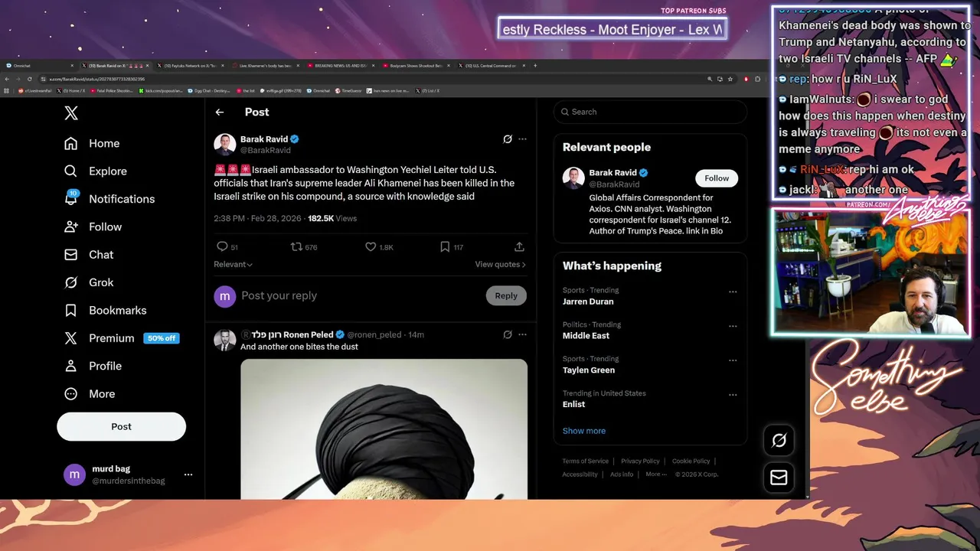Click the Search input field
Image resolution: width=980 pixels, height=551 pixels.
click(x=650, y=112)
